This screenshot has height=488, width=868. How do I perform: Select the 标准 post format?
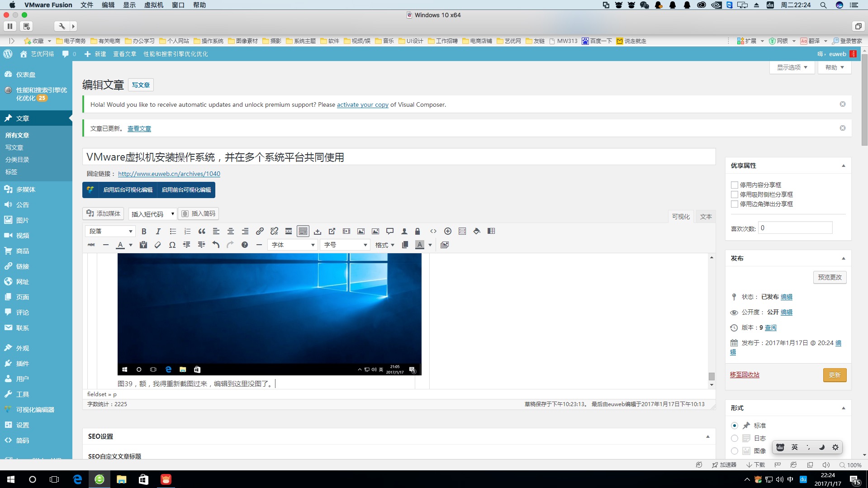coord(735,426)
